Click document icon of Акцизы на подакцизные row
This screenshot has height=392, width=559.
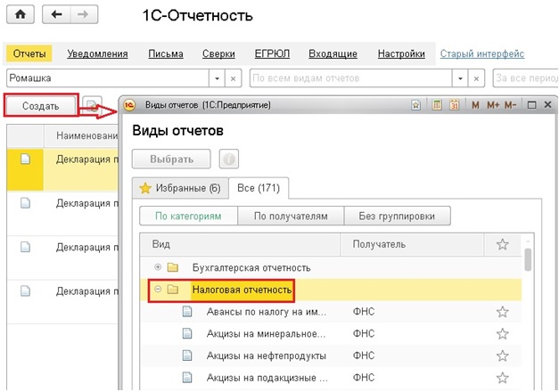click(x=187, y=378)
